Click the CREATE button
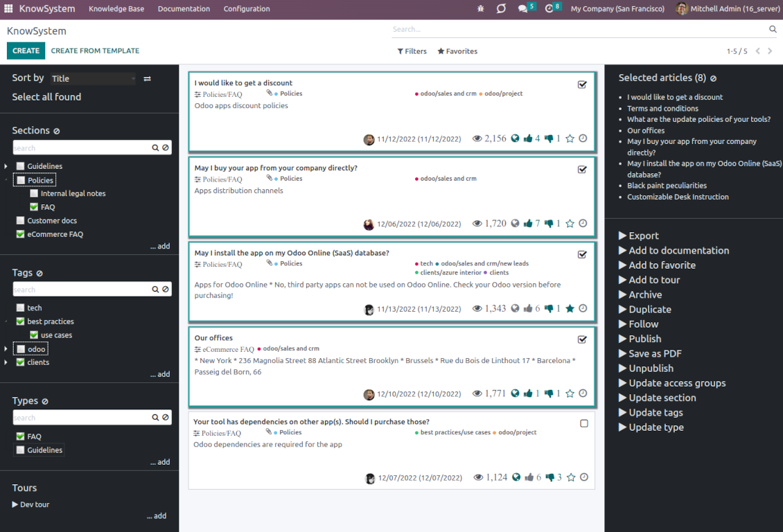Image resolution: width=783 pixels, height=532 pixels. tap(26, 51)
